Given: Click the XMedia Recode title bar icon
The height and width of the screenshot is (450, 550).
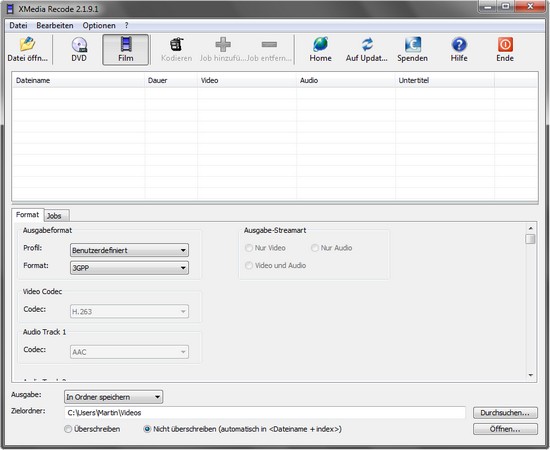Looking at the screenshot, I should tap(11, 9).
